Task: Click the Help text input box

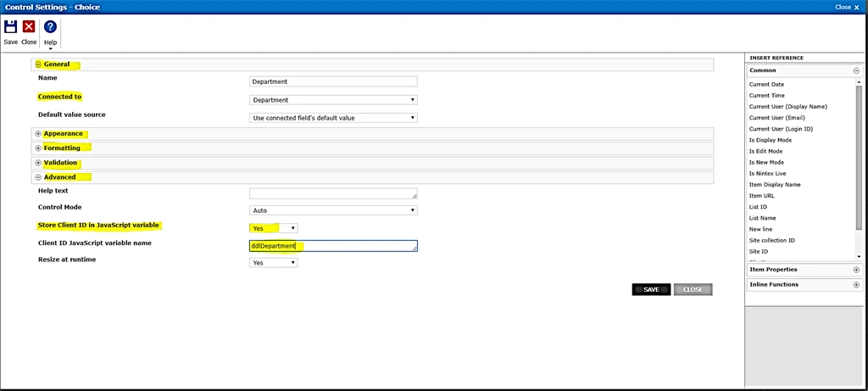Action: click(333, 193)
